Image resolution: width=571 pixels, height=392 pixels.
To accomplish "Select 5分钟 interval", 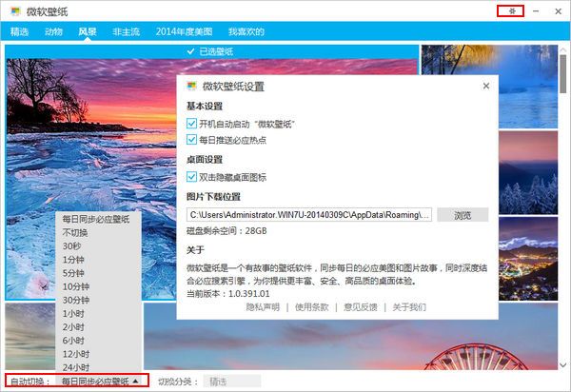I will click(x=96, y=273).
